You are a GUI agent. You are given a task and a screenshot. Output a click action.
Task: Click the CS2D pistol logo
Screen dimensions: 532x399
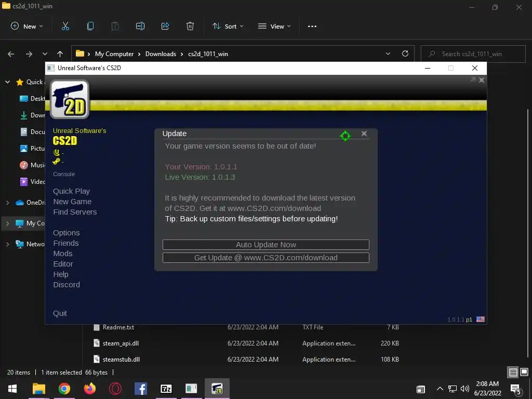click(x=70, y=99)
